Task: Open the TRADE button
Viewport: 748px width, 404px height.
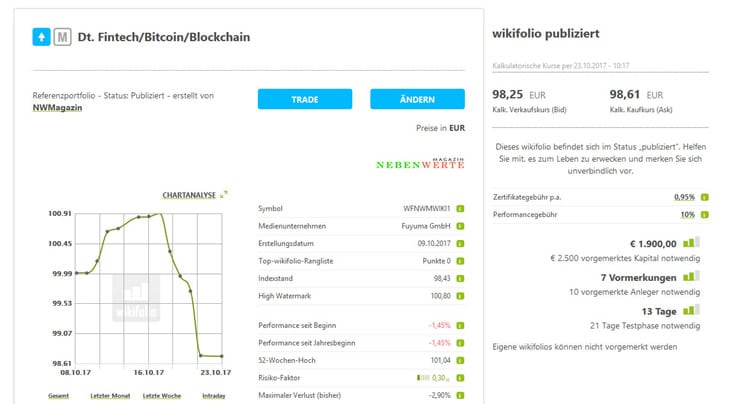Action: point(305,99)
